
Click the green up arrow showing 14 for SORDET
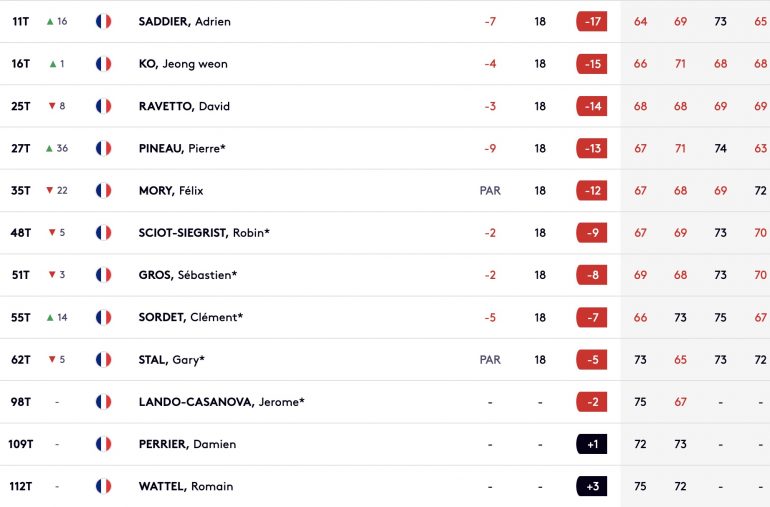[50, 317]
